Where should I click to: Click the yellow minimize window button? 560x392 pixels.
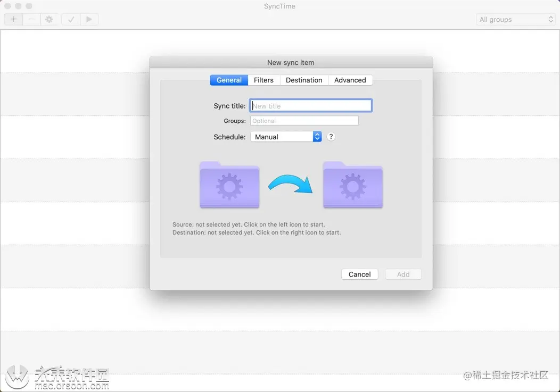coord(18,6)
